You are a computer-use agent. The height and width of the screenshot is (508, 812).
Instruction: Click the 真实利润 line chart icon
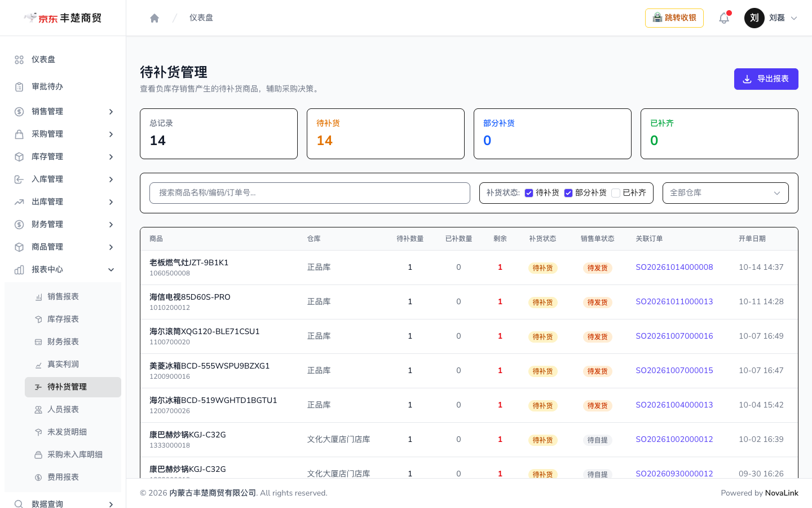(x=38, y=365)
